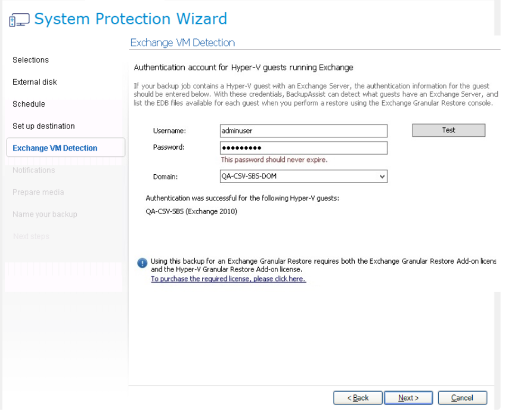Image resolution: width=505 pixels, height=420 pixels.
Task: Click the System Protection Wizard computer icon
Action: click(19, 21)
